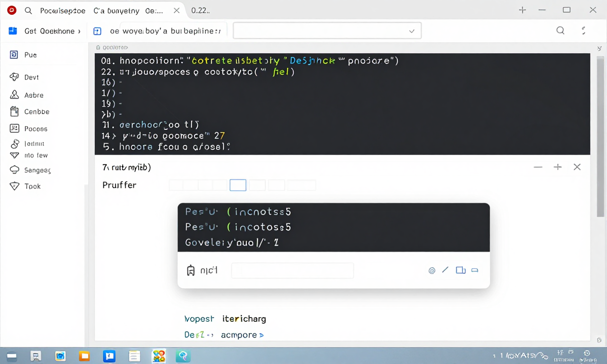This screenshot has height=364, width=607.
Task: Click the Asbre person icon in the sidebar
Action: click(x=14, y=95)
